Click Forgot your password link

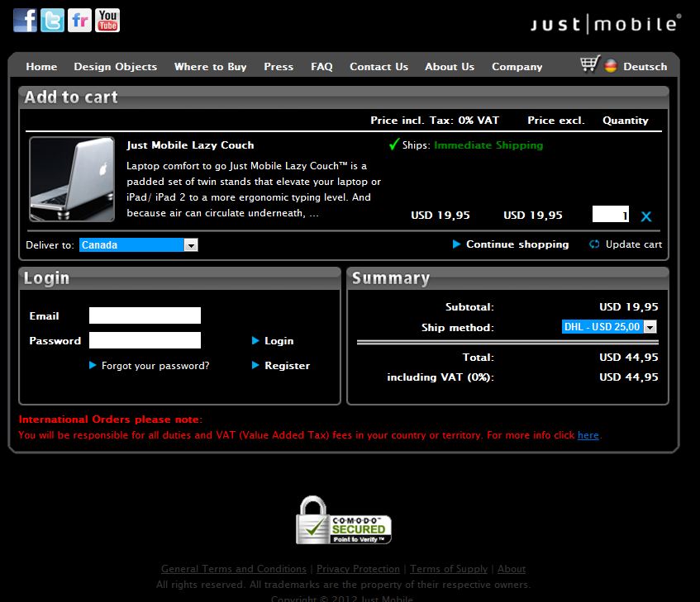point(149,366)
